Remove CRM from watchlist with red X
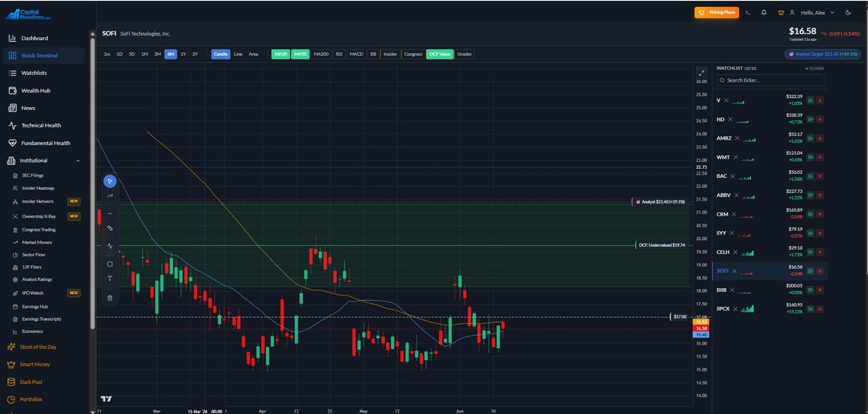This screenshot has height=414, width=868. click(x=820, y=214)
